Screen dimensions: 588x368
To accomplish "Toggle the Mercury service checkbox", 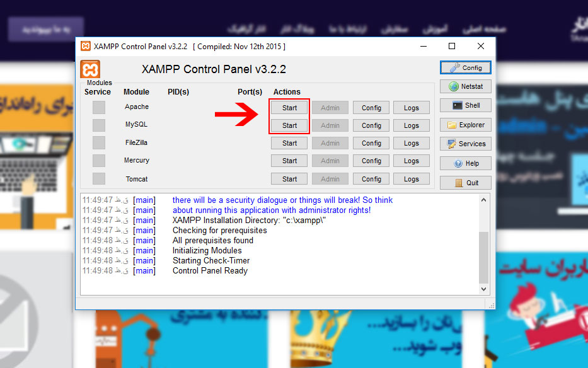I will [x=99, y=161].
